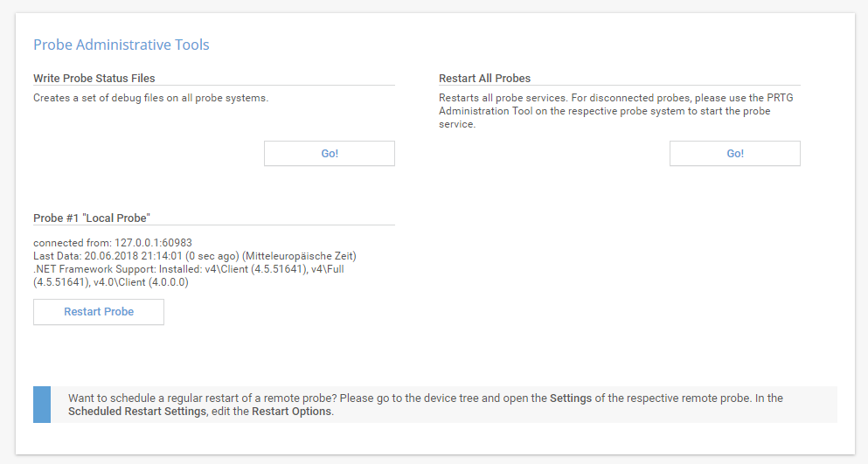Click the blue bar beside the notice
The image size is (868, 464).
pyautogui.click(x=42, y=405)
